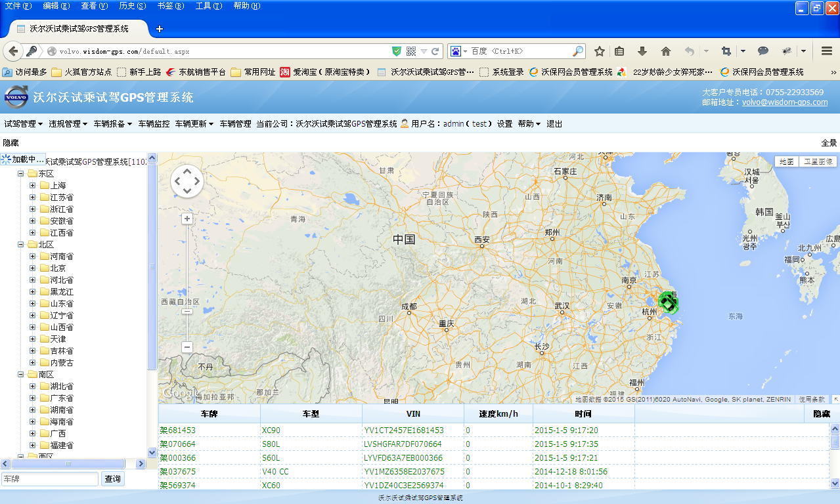Switch map to 卫星图像 view
The height and width of the screenshot is (504, 840).
click(x=818, y=161)
